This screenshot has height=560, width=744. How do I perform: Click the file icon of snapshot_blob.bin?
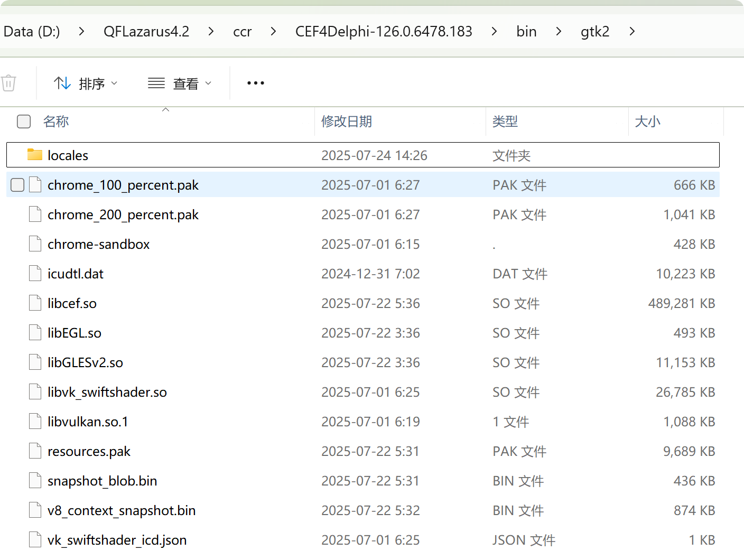click(35, 481)
